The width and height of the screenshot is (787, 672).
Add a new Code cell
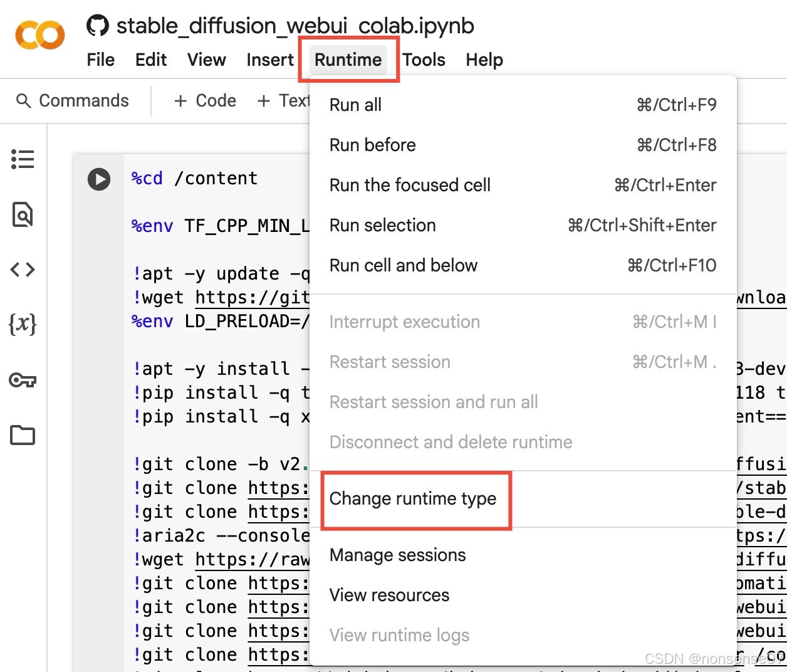tap(205, 101)
